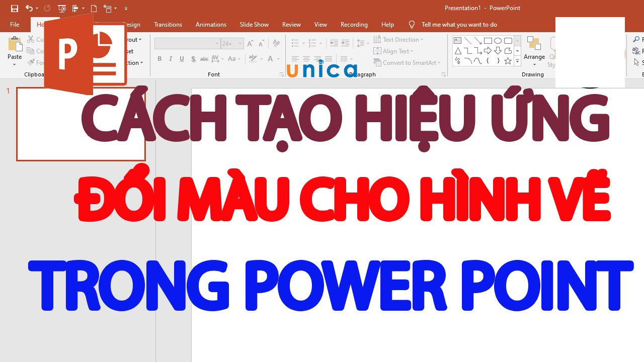Open the File tab
The height and width of the screenshot is (362, 644).
(x=15, y=25)
